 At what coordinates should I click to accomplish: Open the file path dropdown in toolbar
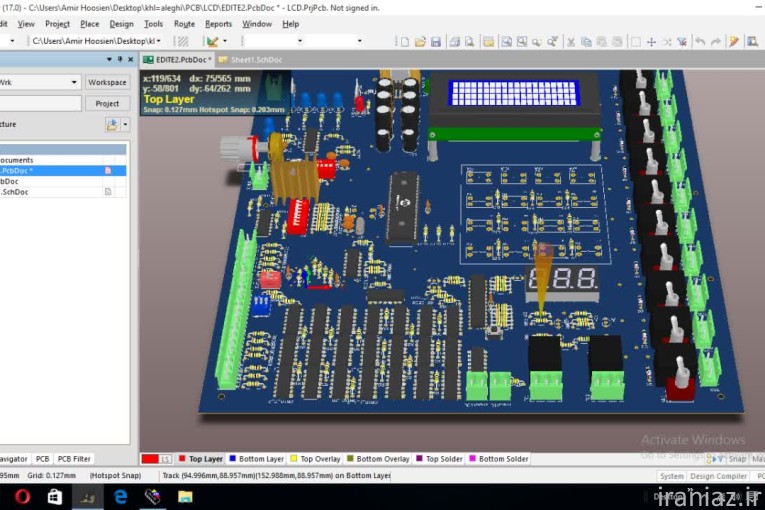pos(159,41)
